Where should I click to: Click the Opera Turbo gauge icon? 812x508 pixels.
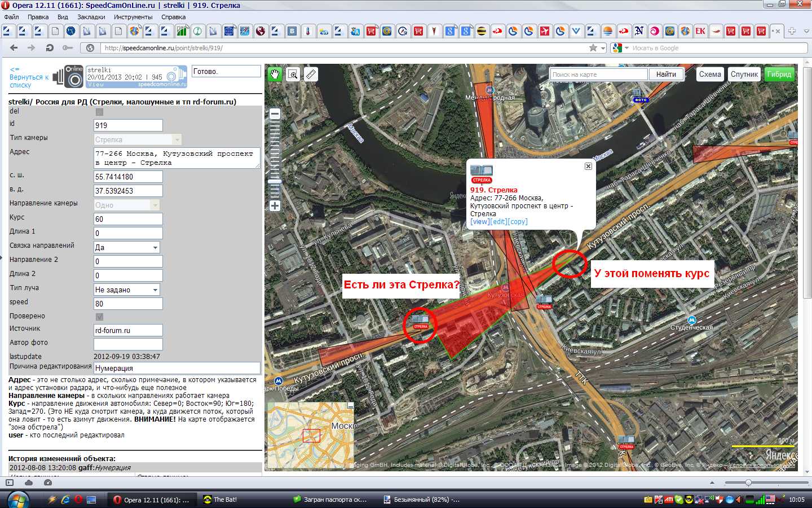point(48,483)
